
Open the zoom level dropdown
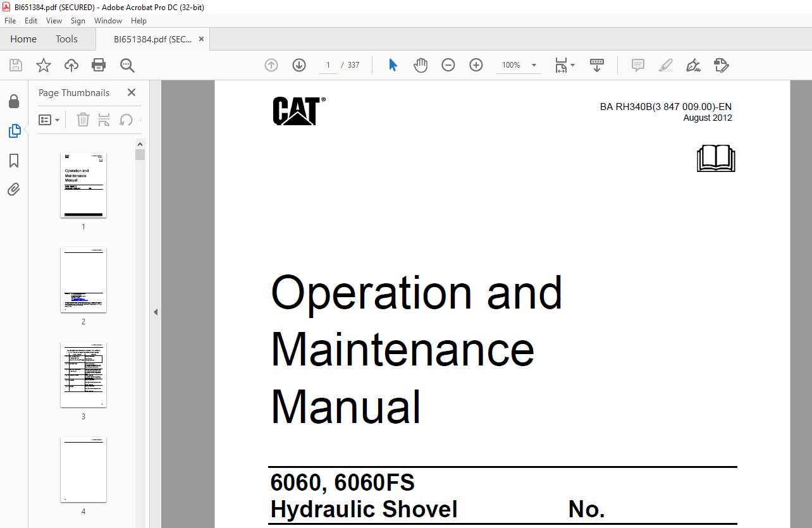534,65
